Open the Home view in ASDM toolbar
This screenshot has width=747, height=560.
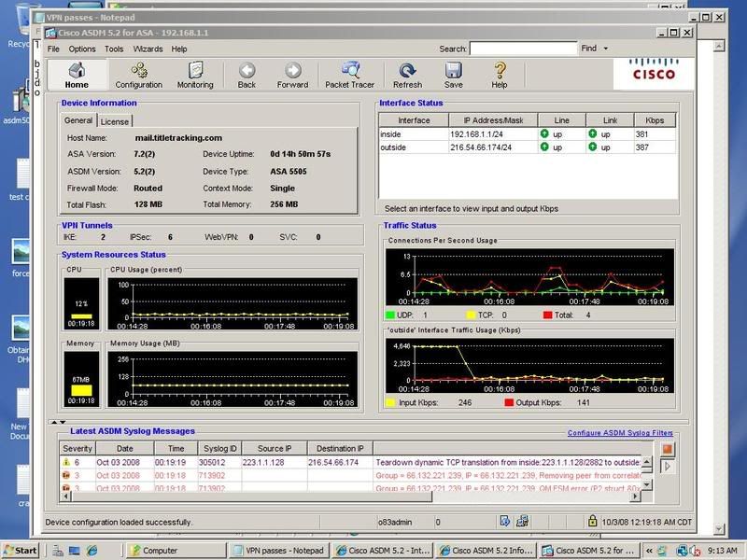(77, 76)
